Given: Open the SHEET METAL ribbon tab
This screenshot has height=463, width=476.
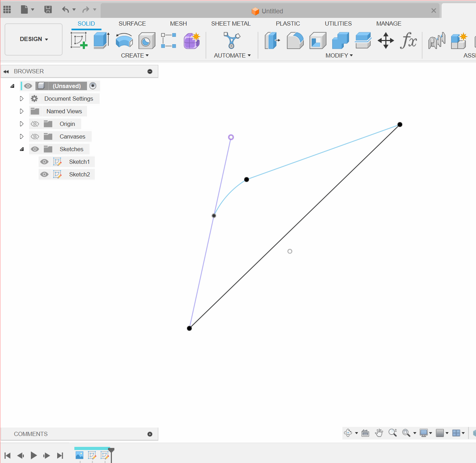Looking at the screenshot, I should pos(231,24).
